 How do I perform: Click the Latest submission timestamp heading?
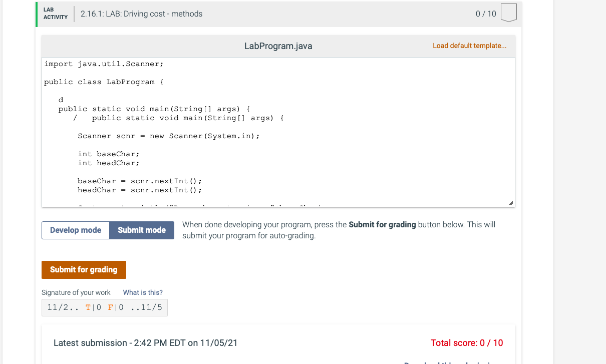point(146,343)
